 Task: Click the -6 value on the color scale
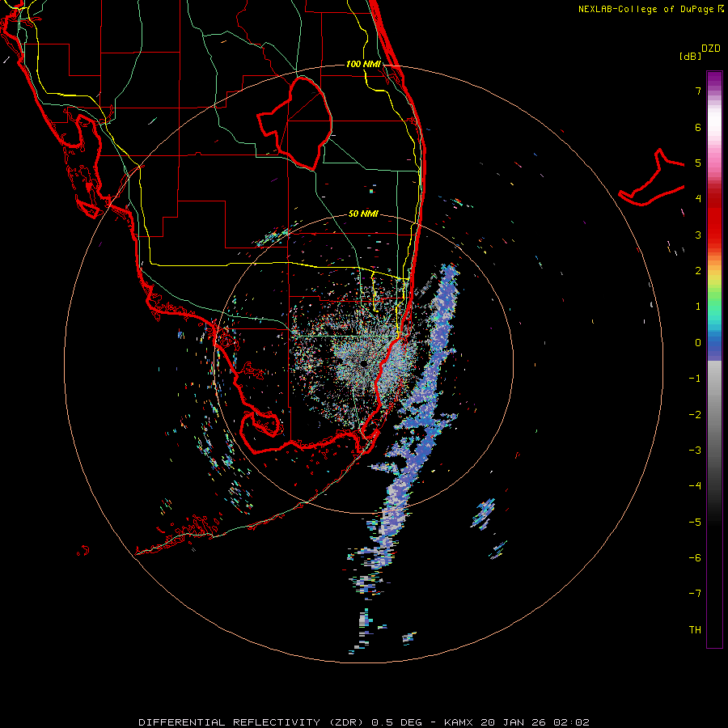click(x=695, y=557)
